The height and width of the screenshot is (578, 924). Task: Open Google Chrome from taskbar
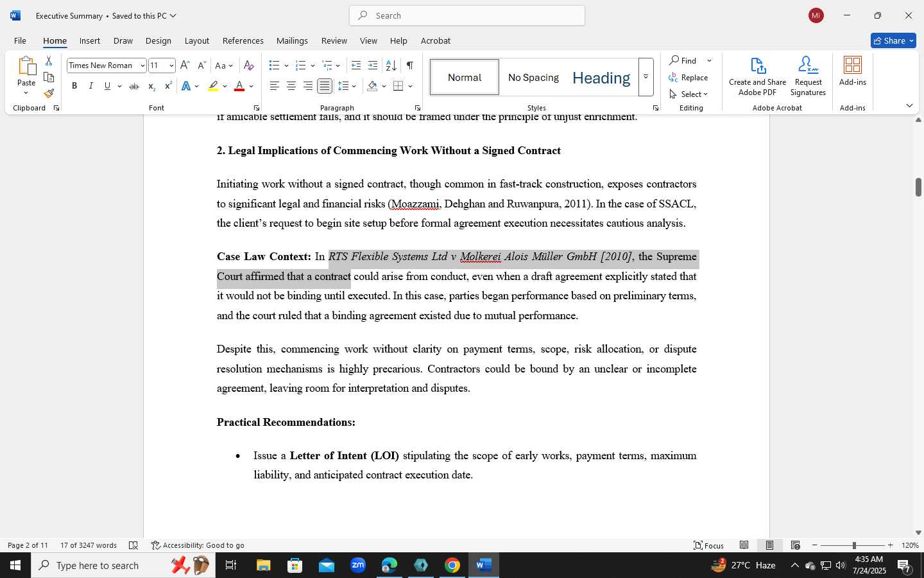(x=452, y=565)
